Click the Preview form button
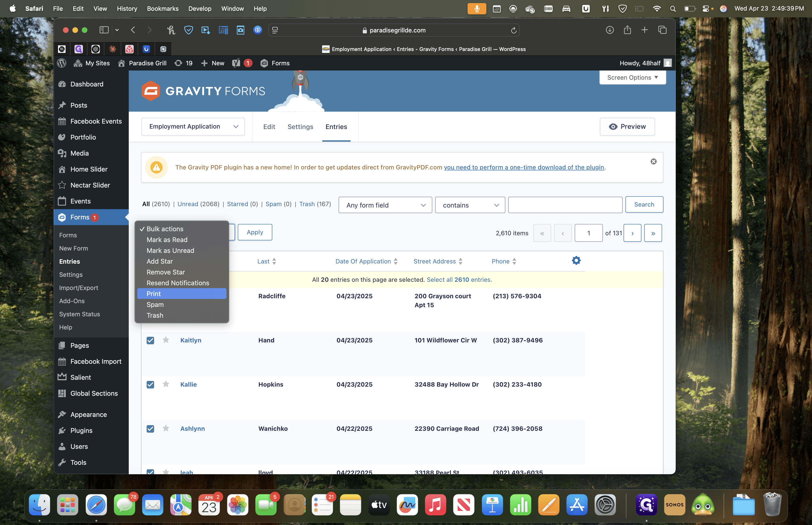The height and width of the screenshot is (525, 812). coord(627,126)
